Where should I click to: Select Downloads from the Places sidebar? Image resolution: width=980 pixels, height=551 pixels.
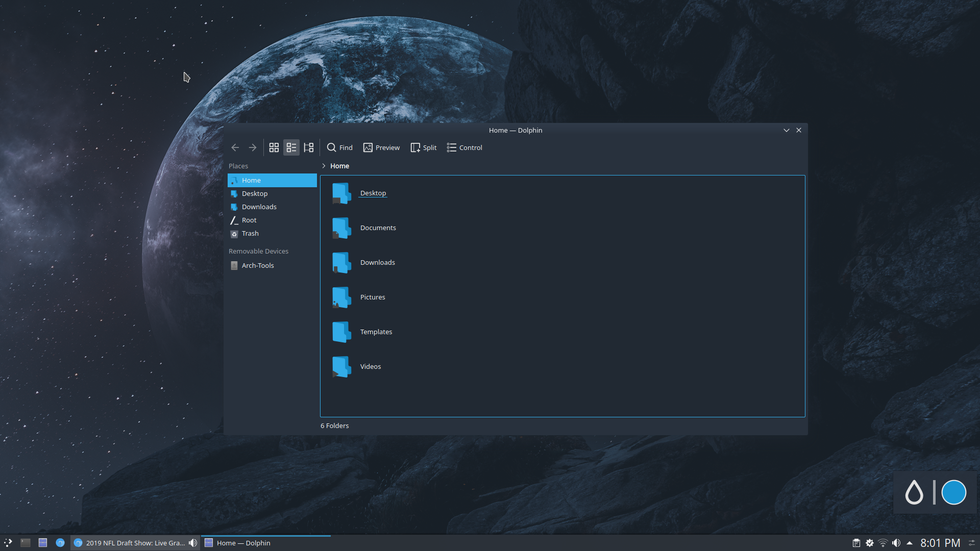pyautogui.click(x=259, y=207)
